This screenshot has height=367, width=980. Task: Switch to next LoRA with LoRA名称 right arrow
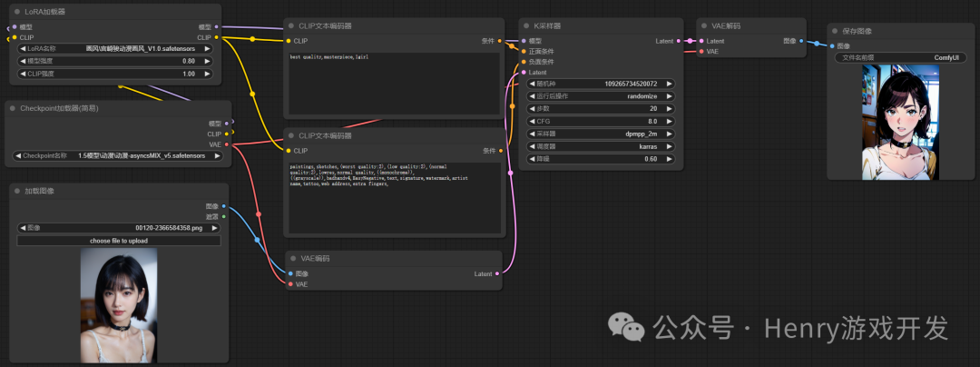pyautogui.click(x=206, y=49)
